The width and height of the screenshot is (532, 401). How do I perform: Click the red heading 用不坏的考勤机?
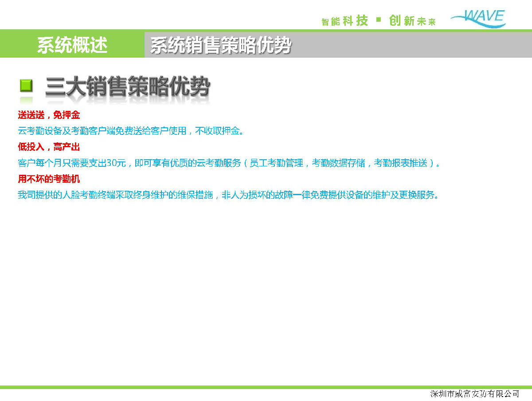tap(49, 179)
